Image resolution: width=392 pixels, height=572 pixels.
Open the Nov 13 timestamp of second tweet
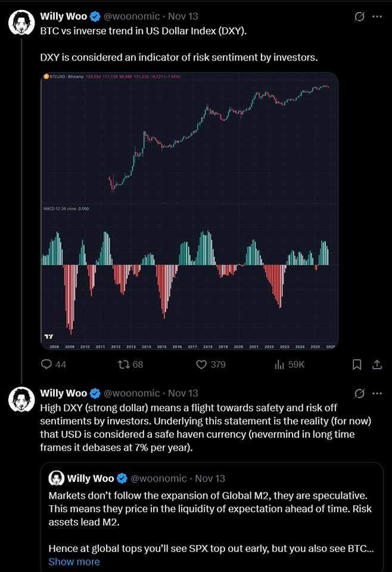[183, 393]
